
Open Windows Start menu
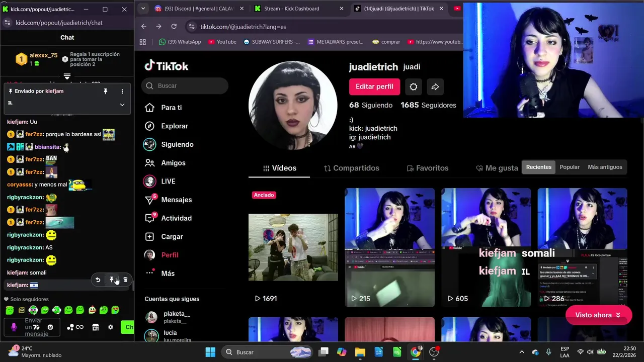click(x=210, y=352)
